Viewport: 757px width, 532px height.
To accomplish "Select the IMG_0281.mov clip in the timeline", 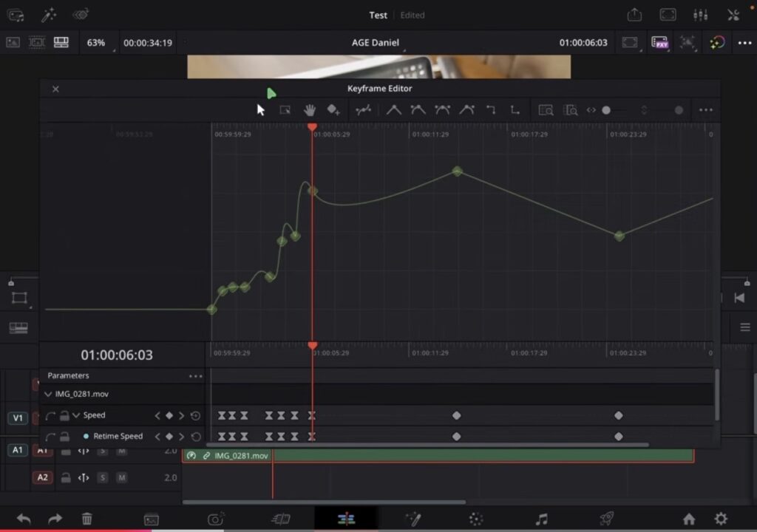I will pos(438,455).
